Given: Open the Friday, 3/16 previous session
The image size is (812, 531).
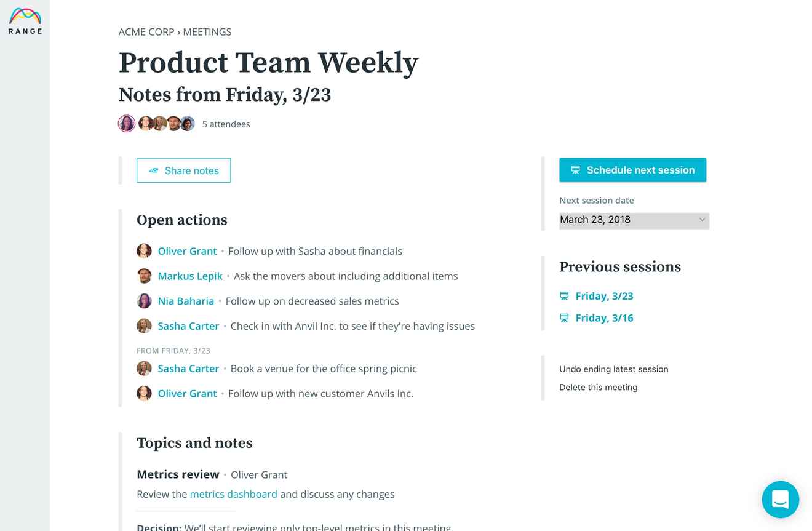Looking at the screenshot, I should [x=604, y=318].
